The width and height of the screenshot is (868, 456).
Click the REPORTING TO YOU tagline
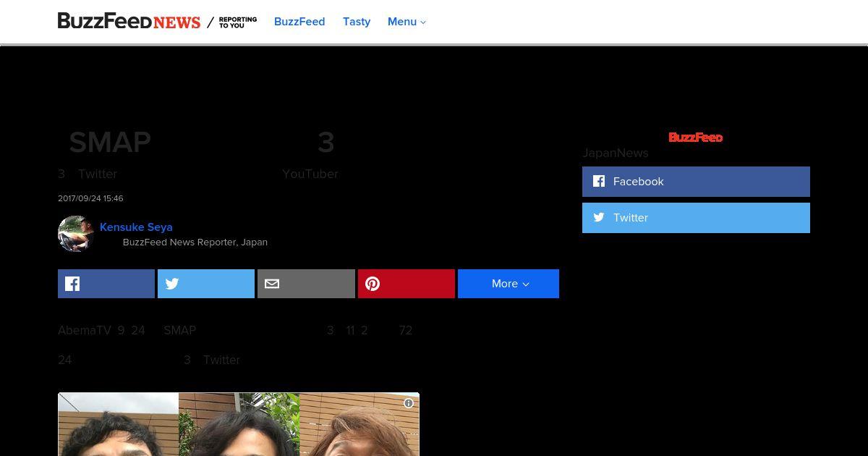(238, 22)
